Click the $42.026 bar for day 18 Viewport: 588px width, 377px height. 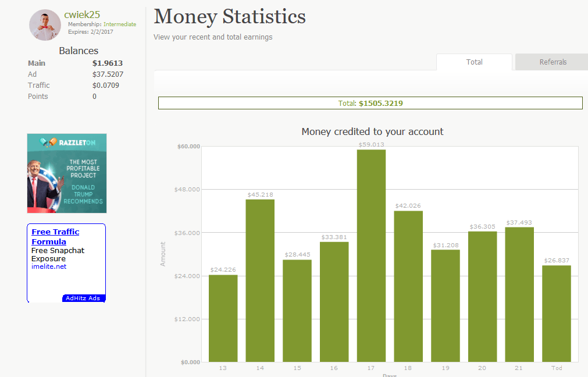(x=408, y=286)
